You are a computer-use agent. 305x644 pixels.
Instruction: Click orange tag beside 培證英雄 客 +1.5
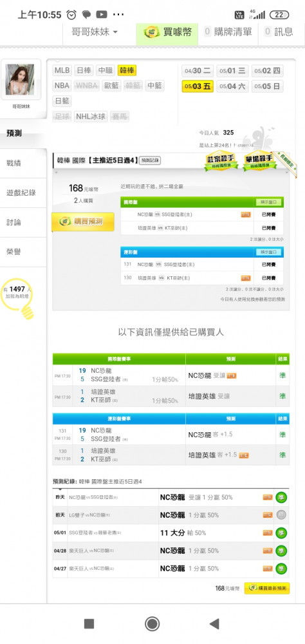[245, 455]
